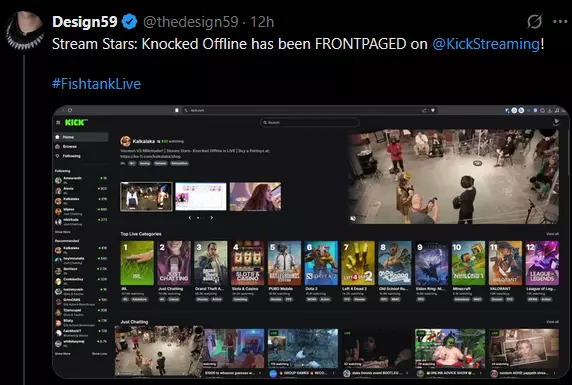Click the Design59 display name
Screen dimensions: 572x385
pos(85,22)
